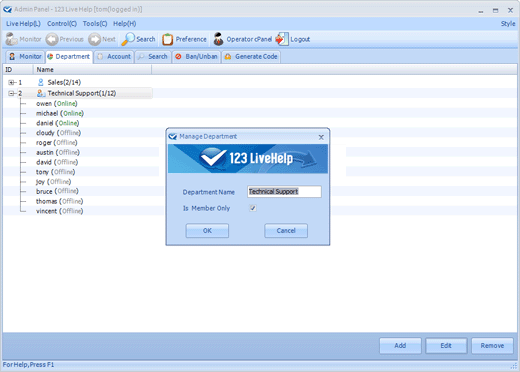Screen dimensions: 520x372
Task: Click the Department Name input field
Action: 284,192
